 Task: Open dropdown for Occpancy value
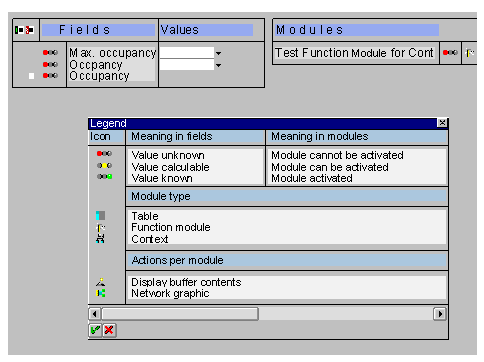218,65
